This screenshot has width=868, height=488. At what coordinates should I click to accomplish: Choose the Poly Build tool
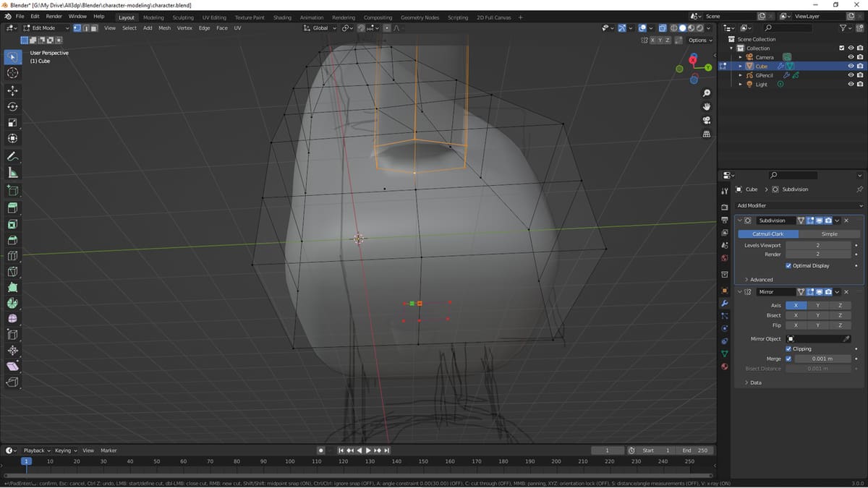tap(12, 287)
